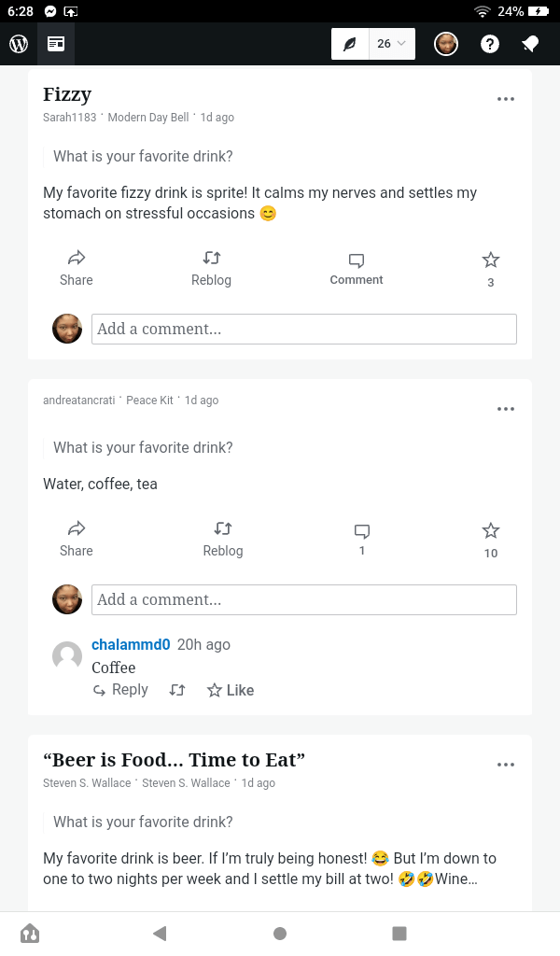Reblog the Fizzy post
Viewport: 560px width, 956px height.
click(211, 268)
